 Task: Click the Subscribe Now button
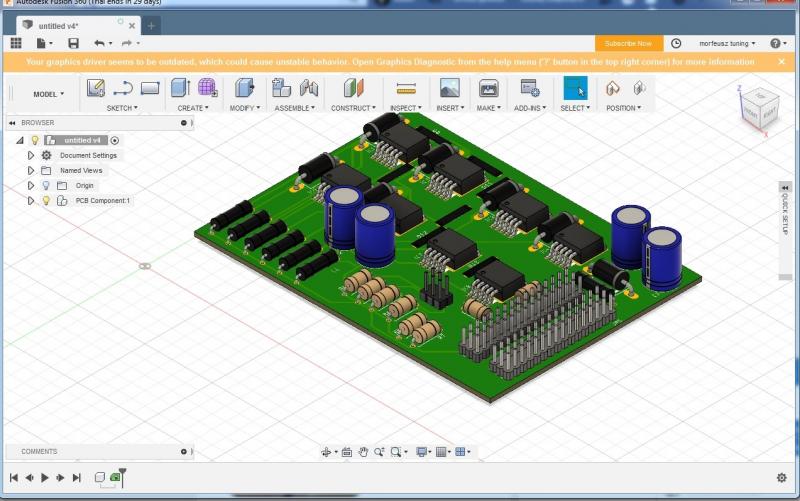(628, 43)
